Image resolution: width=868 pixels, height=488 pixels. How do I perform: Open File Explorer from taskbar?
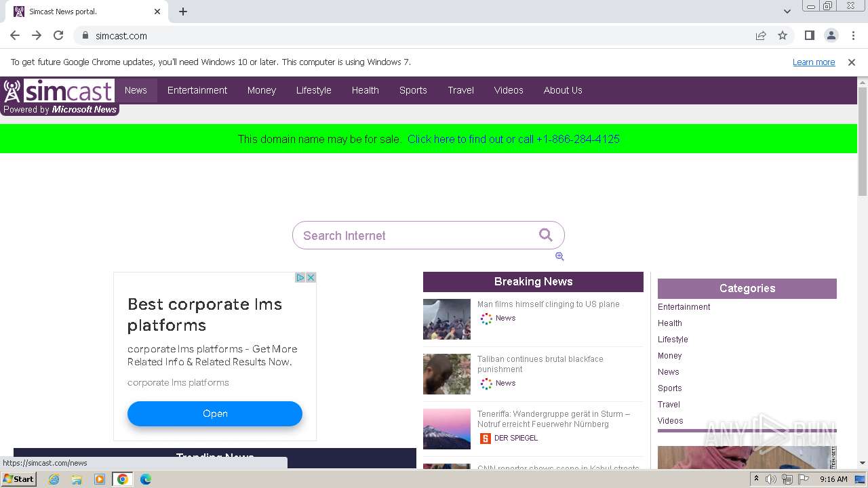click(x=77, y=479)
